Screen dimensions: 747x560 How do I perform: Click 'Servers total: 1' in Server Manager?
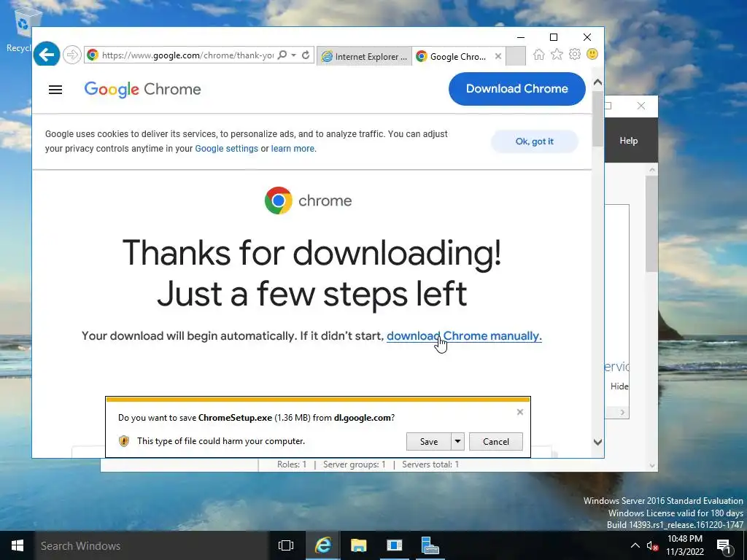pos(430,464)
